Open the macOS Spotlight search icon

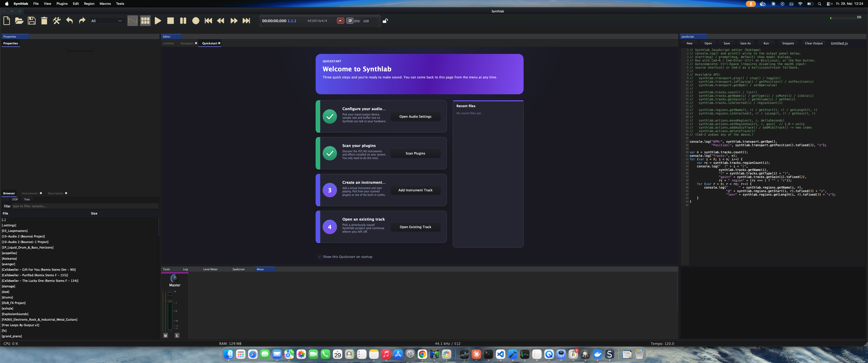pos(820,4)
